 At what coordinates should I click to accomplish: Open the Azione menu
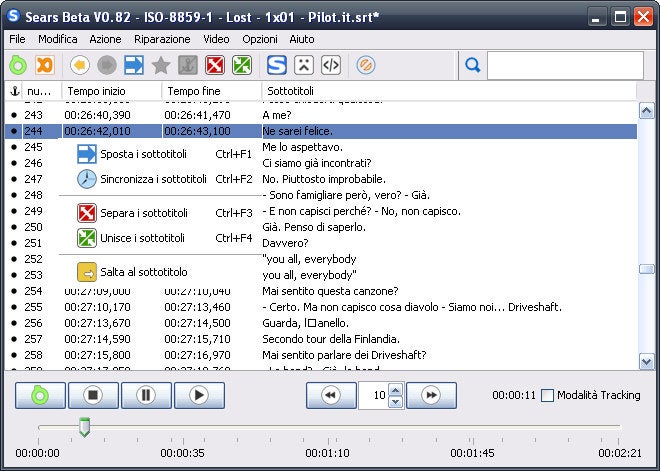click(105, 39)
